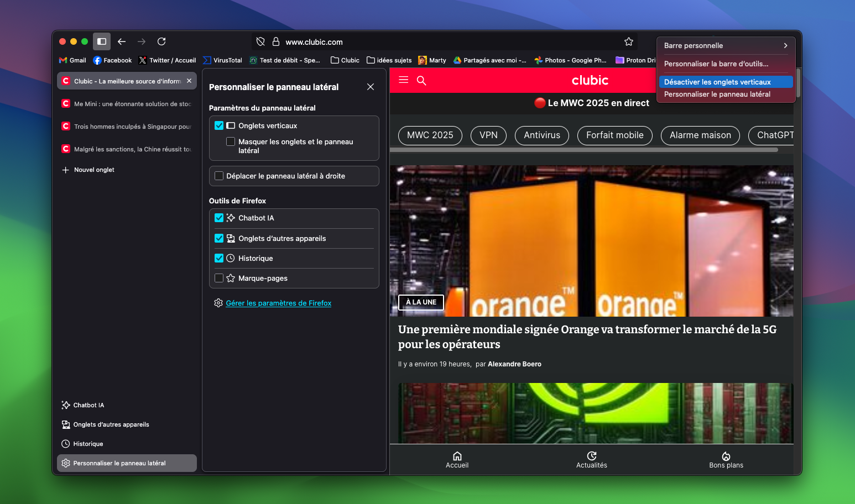Open Bons plans from Clubic's bottom bar
Viewport: 855px width, 504px height.
click(x=726, y=460)
